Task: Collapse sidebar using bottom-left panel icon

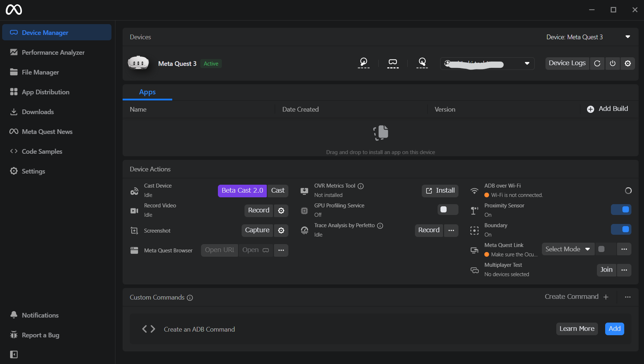Action: [14, 355]
